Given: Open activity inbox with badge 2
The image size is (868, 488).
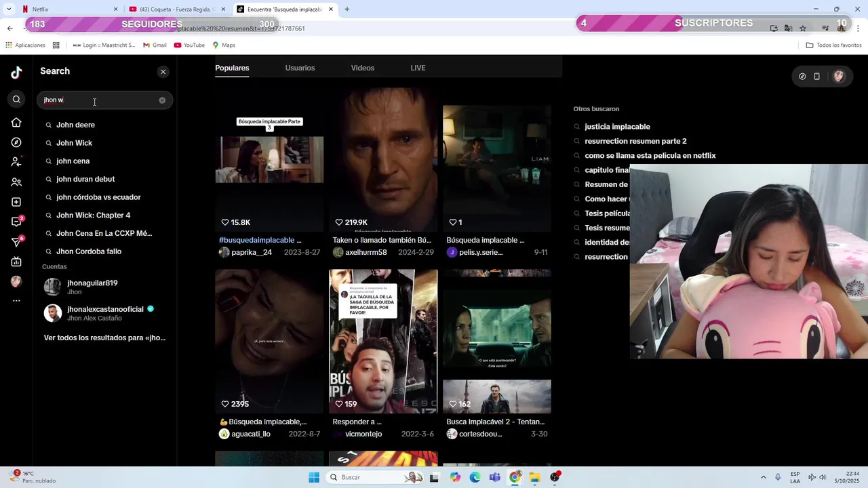Looking at the screenshot, I should click(16, 222).
